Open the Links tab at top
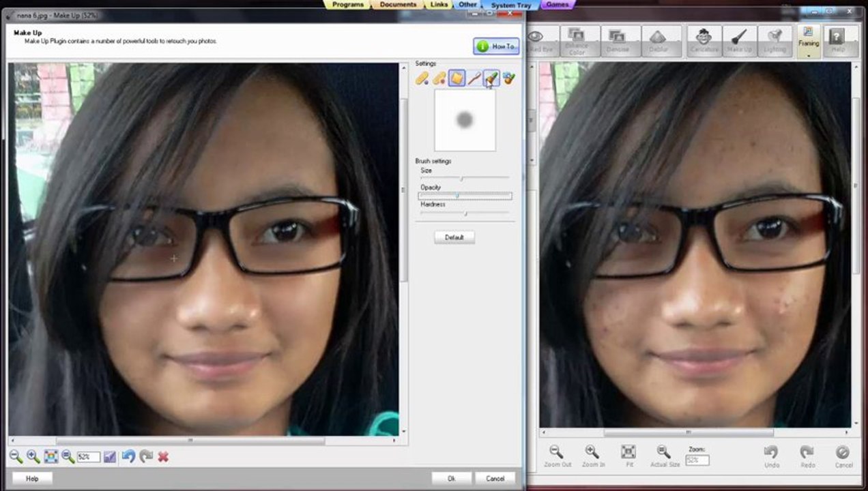Viewport: 868px width, 491px height. (x=439, y=5)
